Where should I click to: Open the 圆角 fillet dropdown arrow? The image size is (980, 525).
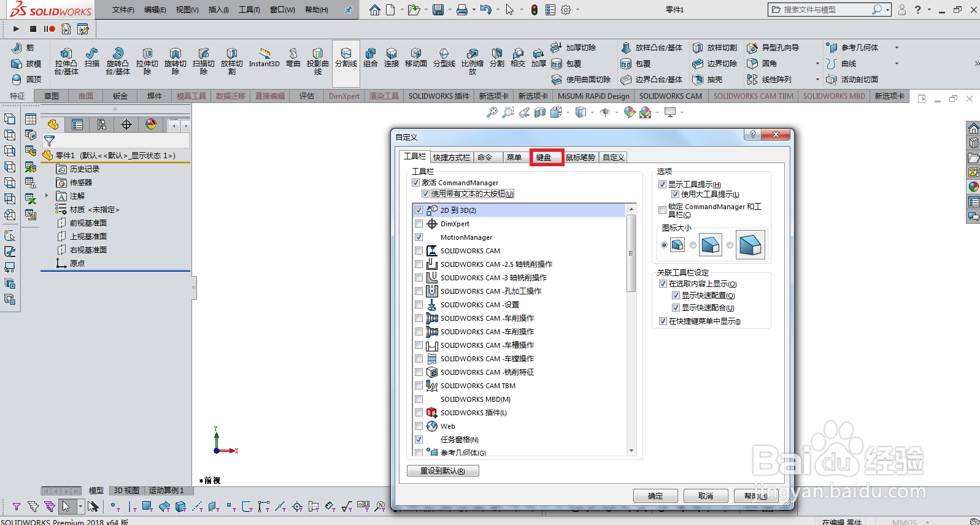click(817, 64)
